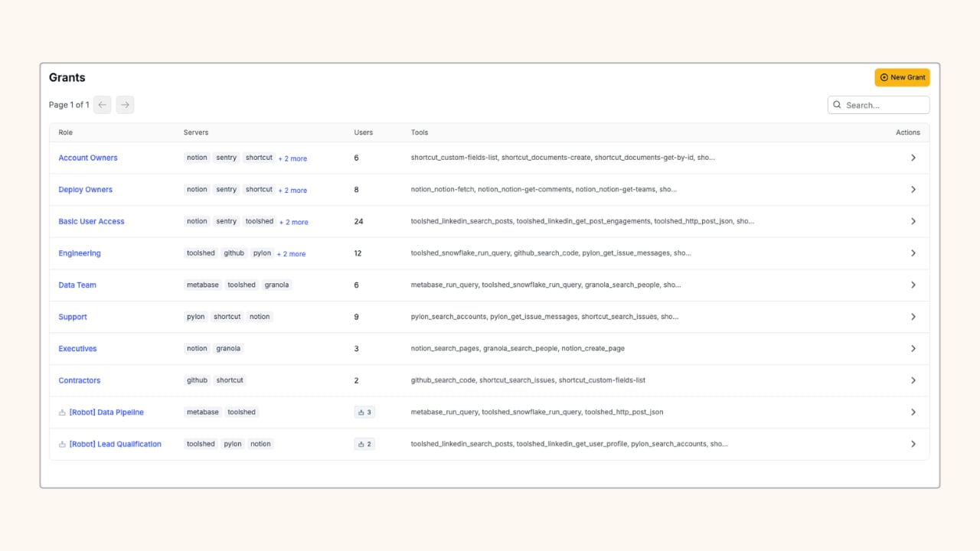Open the Engineering role
980x551 pixels.
(x=80, y=253)
